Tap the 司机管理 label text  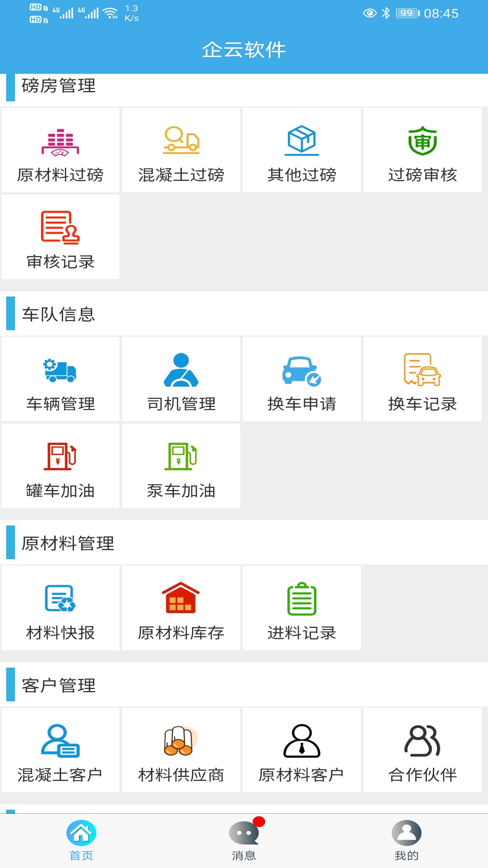click(181, 404)
